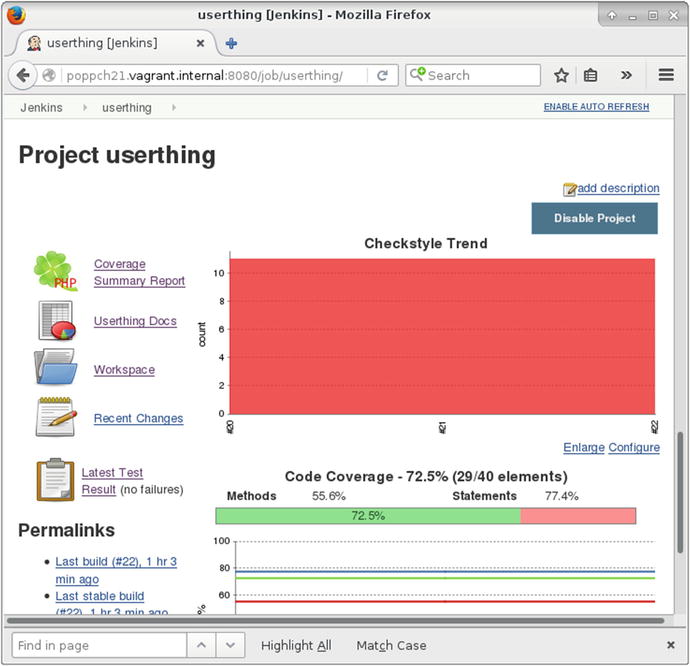Click the Firefox back arrow button

pos(22,76)
